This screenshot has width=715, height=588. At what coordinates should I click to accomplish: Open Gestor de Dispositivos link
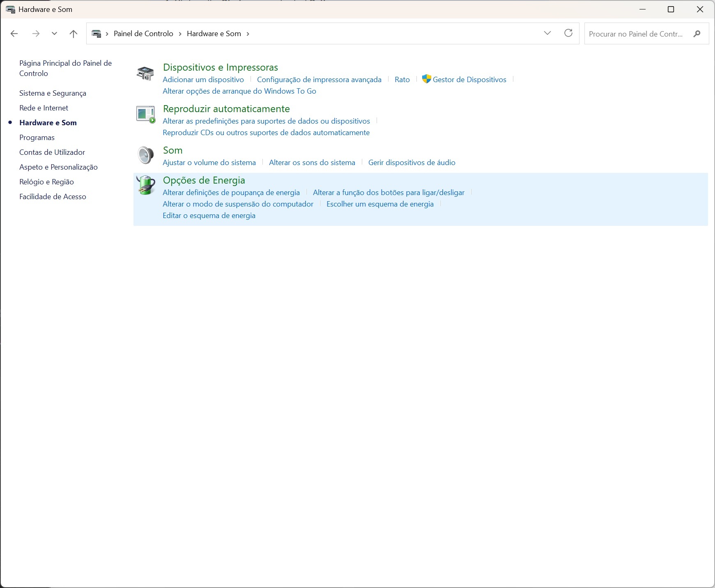[x=469, y=80]
